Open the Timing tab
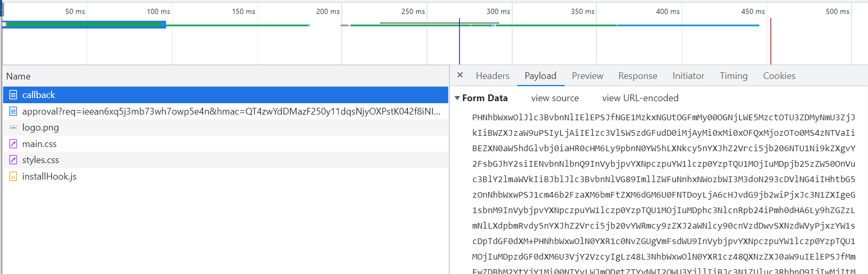The height and width of the screenshot is (274, 868). 734,76
